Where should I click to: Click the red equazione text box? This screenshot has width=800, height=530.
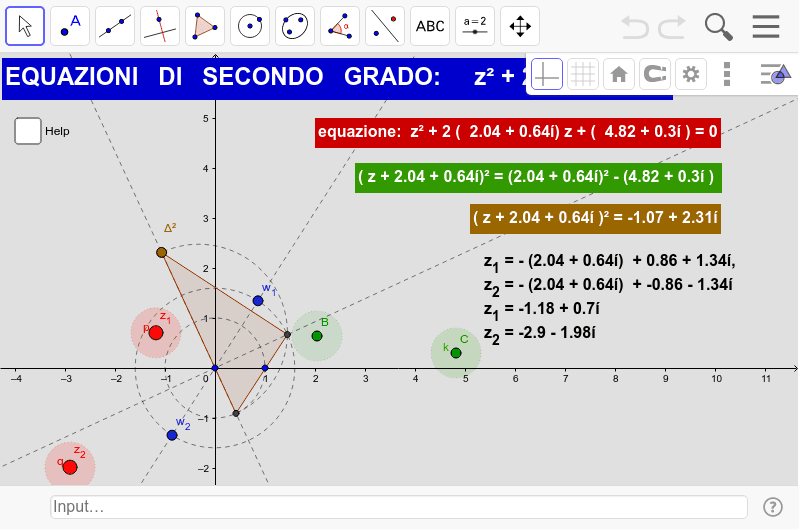pyautogui.click(x=518, y=133)
